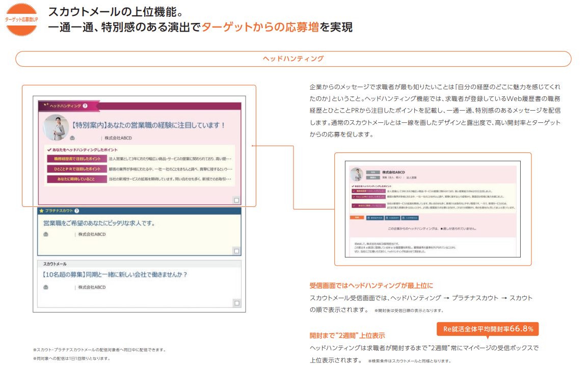Click the headhunting detail screen thumbnail
Image resolution: width=588 pixels, height=365 pixels.
pyautogui.click(x=433, y=209)
